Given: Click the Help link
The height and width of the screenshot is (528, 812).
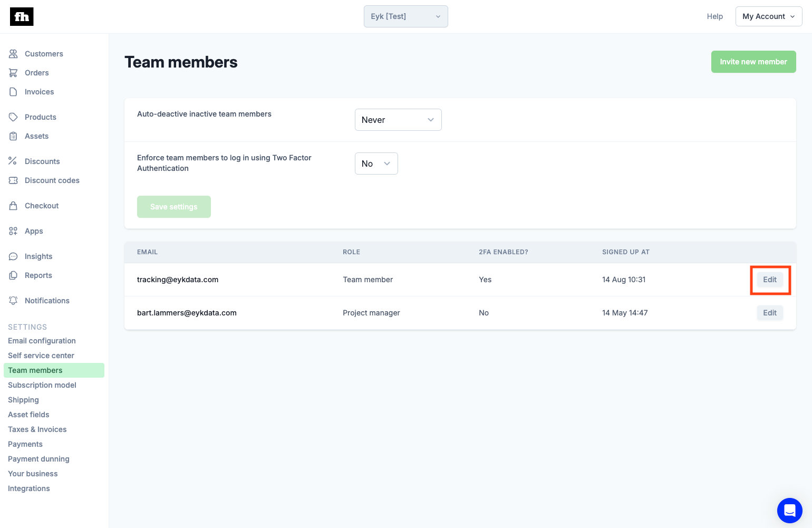Looking at the screenshot, I should 715,16.
